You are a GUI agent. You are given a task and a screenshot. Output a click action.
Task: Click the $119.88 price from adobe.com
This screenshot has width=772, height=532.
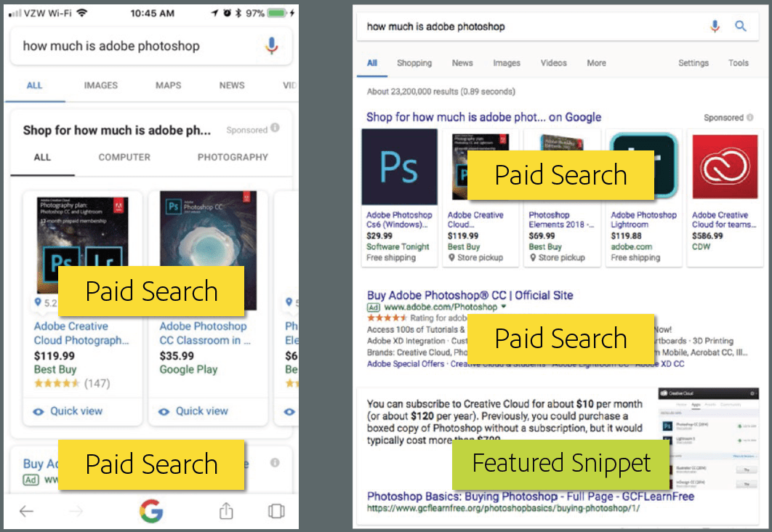click(627, 235)
